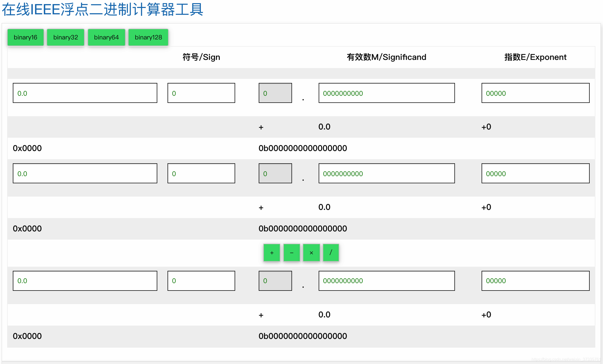Select the binary32 format button

66,37
